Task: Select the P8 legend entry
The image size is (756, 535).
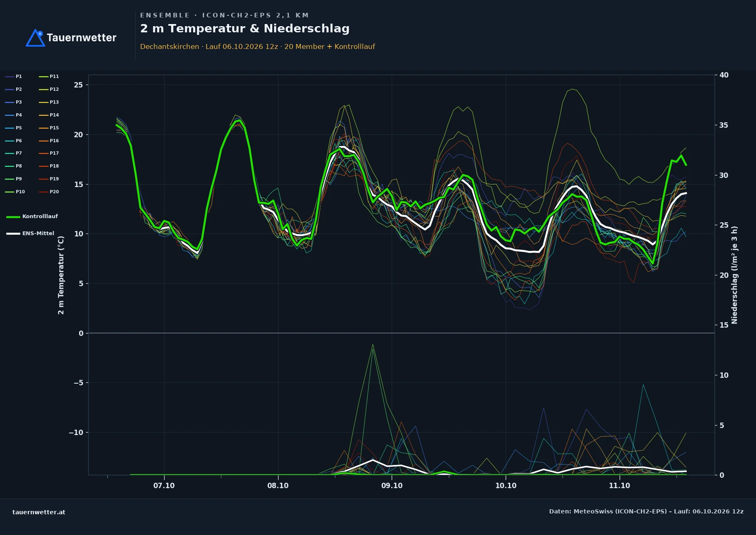Action: point(14,166)
